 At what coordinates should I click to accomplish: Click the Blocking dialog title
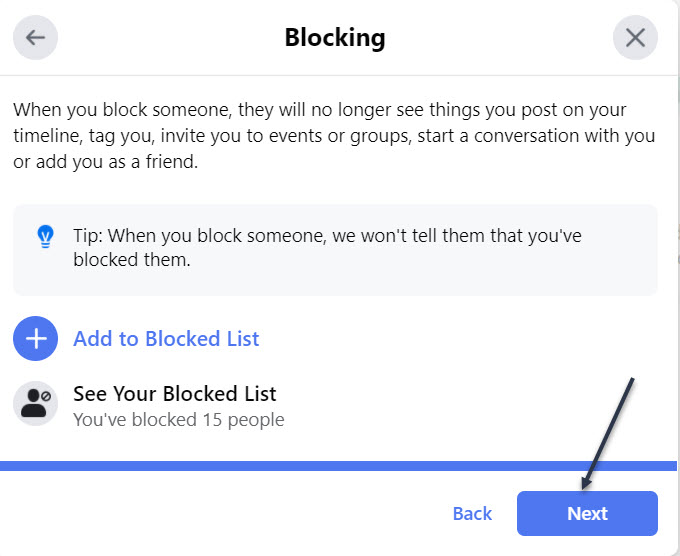(335, 38)
